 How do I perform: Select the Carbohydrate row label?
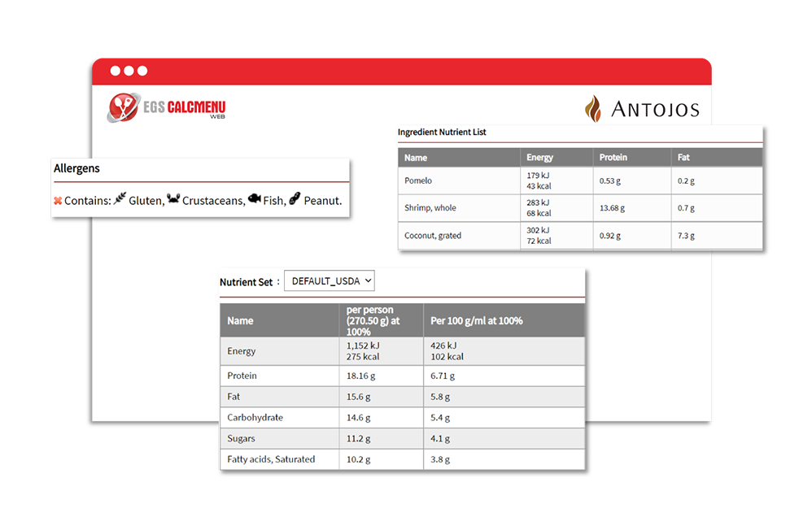pos(255,417)
